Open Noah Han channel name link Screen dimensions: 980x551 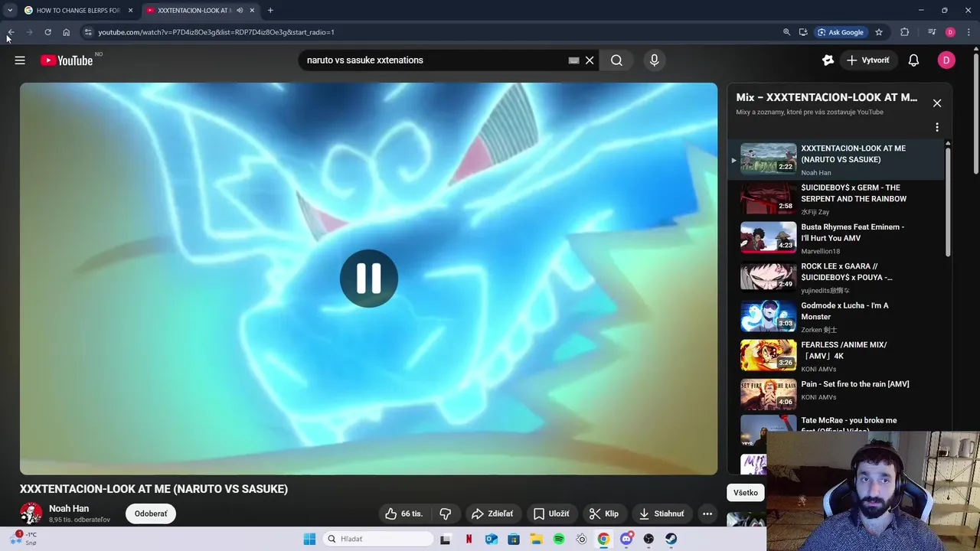tap(69, 508)
